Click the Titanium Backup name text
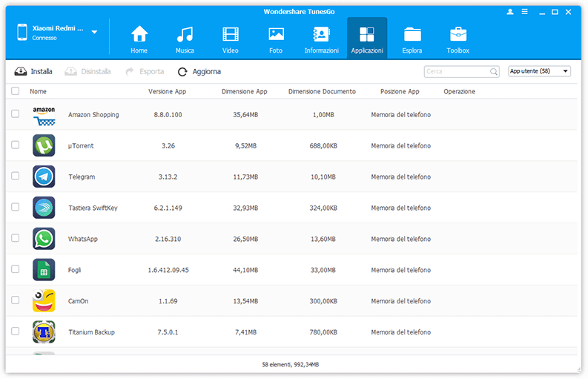The height and width of the screenshot is (379, 588). pos(91,332)
